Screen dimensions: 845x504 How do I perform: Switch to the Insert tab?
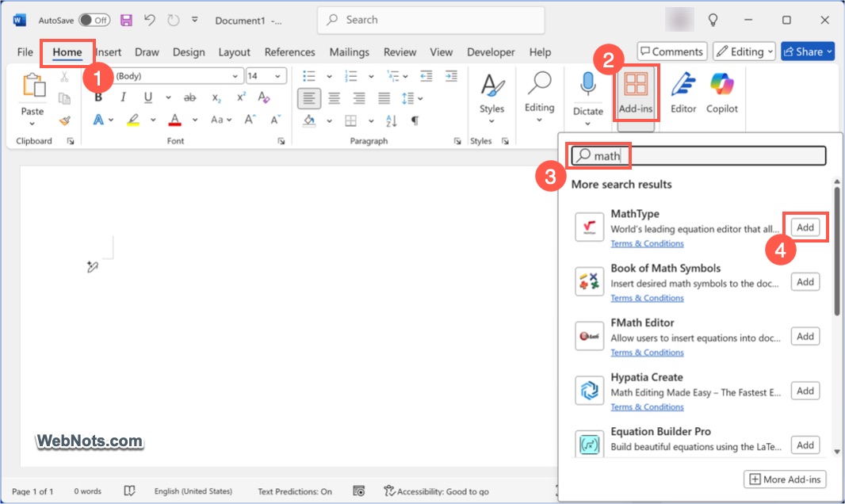[109, 52]
